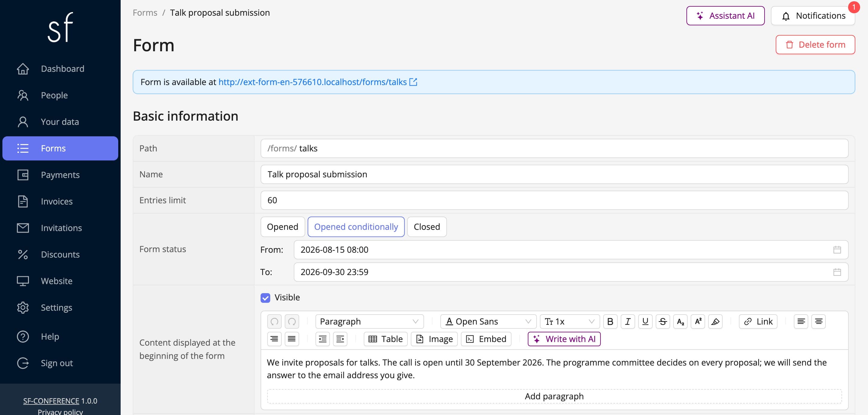The image size is (868, 415).
Task: Open Help in the sidebar
Action: pos(60,337)
